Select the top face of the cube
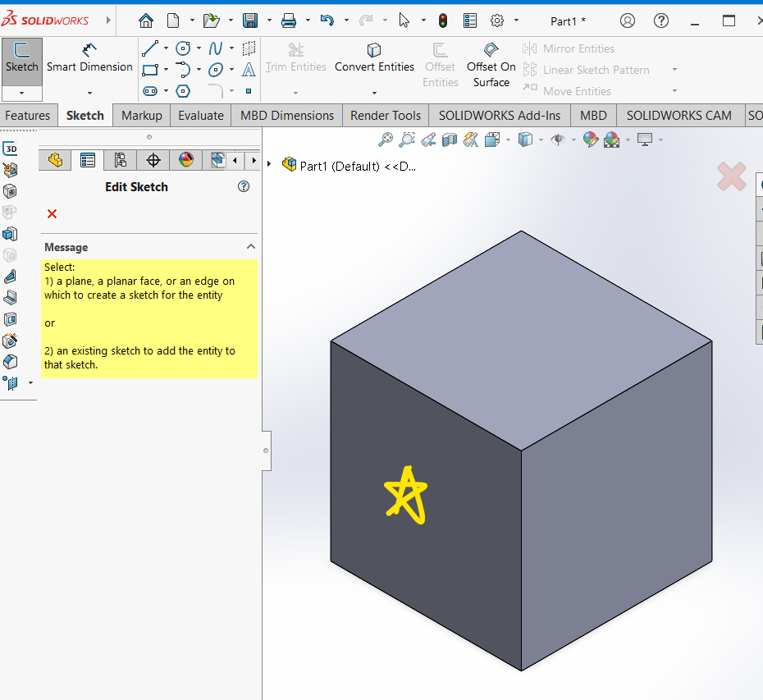The image size is (763, 700). 521,341
